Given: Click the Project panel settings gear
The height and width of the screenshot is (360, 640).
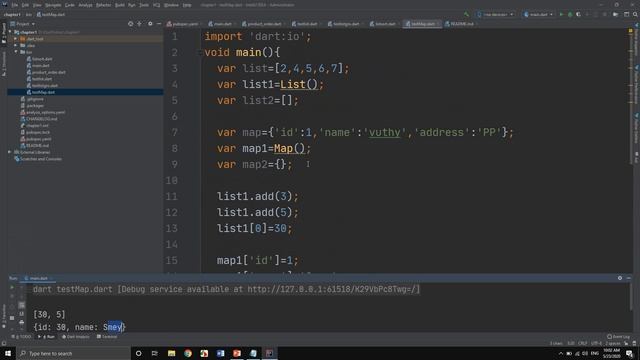Looking at the screenshot, I should [150, 24].
